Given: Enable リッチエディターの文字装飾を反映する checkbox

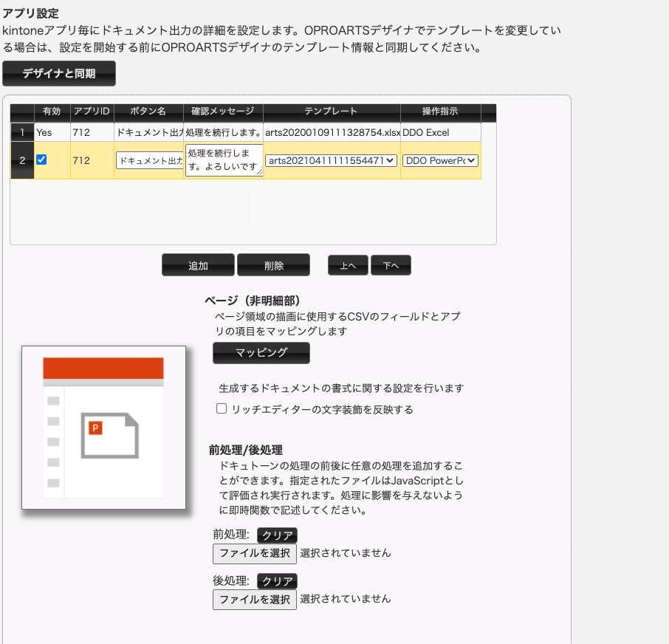Looking at the screenshot, I should pos(222,408).
